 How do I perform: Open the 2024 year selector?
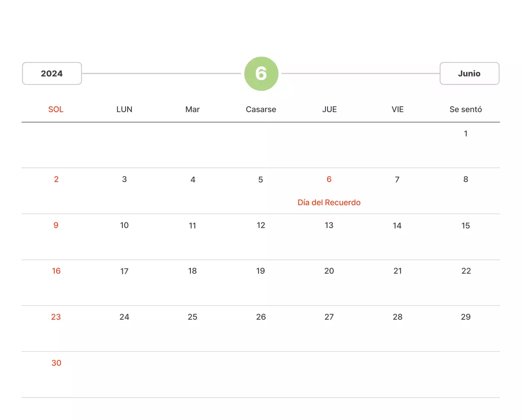(x=52, y=74)
